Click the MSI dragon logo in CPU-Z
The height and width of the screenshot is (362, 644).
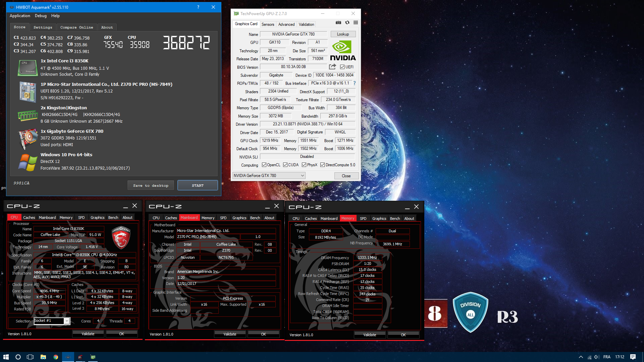point(121,237)
